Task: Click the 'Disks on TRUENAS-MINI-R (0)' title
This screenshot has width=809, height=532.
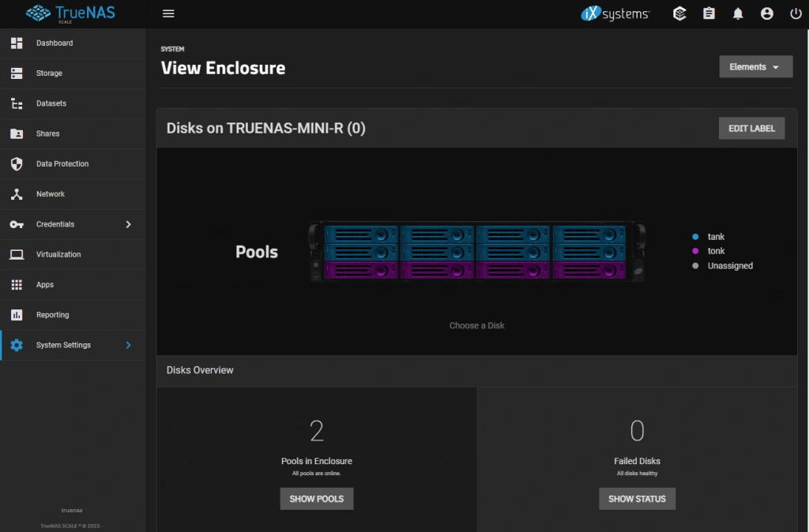Action: [x=265, y=129]
